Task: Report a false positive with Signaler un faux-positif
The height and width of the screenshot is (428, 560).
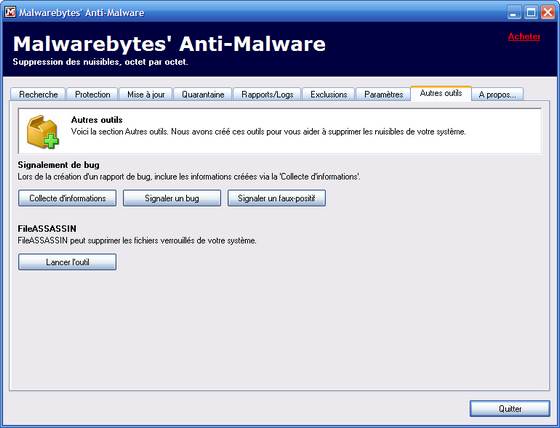Action: click(x=276, y=198)
